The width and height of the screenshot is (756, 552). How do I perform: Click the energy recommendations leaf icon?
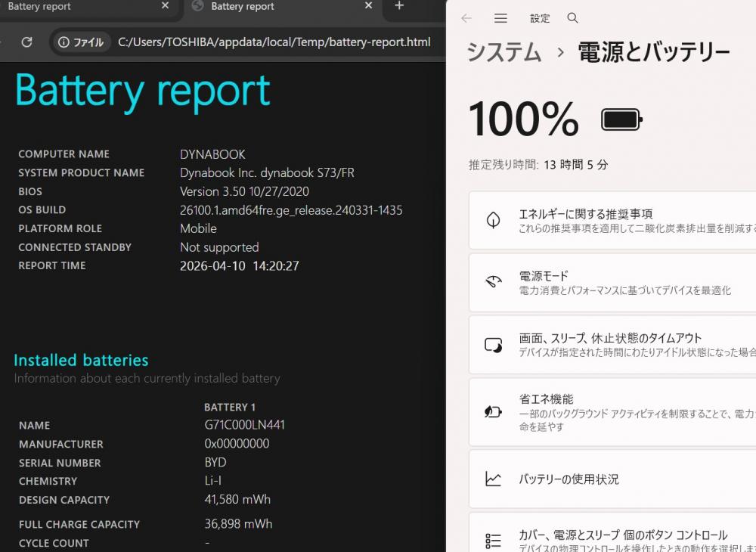[x=493, y=220]
